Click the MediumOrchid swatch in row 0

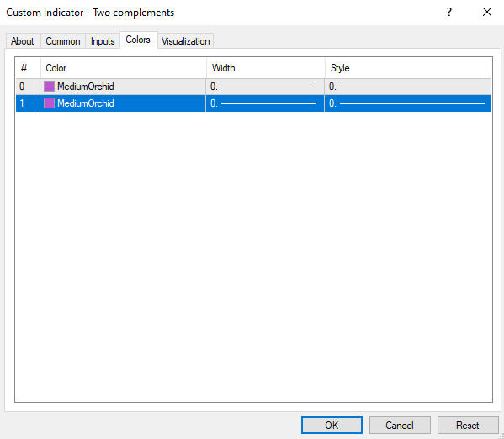tap(49, 87)
